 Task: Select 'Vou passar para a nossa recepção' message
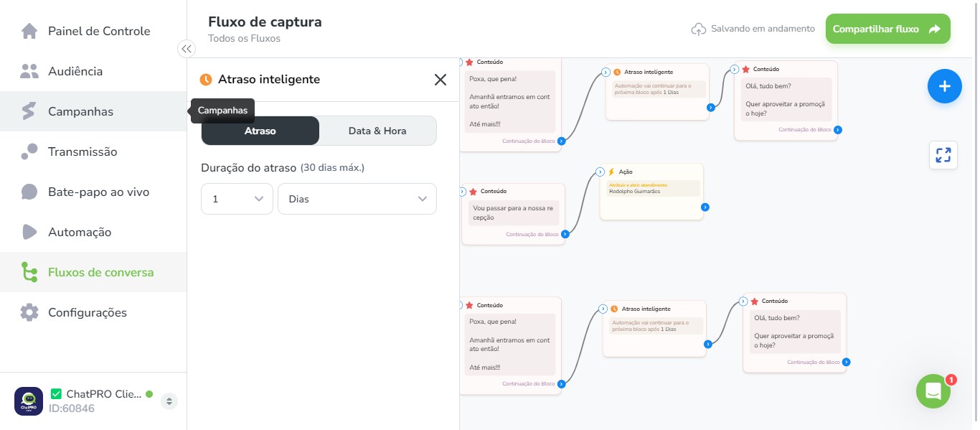click(513, 212)
